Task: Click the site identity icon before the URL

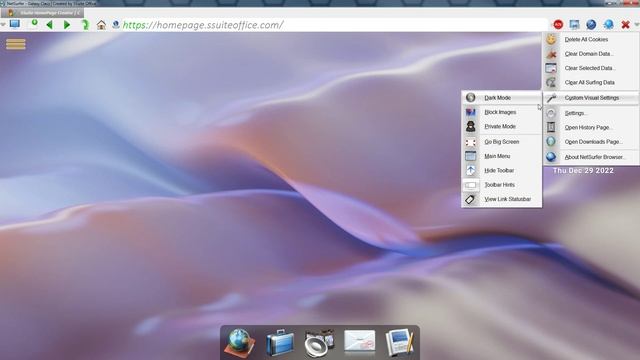Action: tap(116, 25)
